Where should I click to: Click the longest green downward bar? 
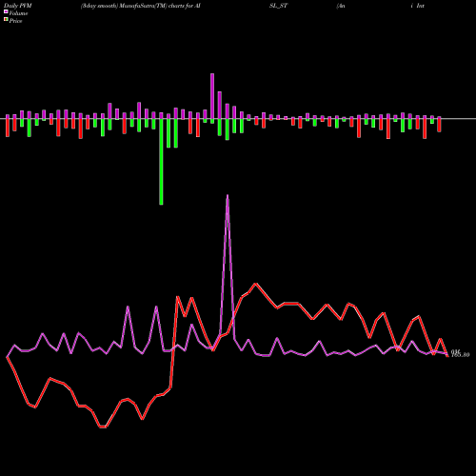pyautogui.click(x=161, y=162)
